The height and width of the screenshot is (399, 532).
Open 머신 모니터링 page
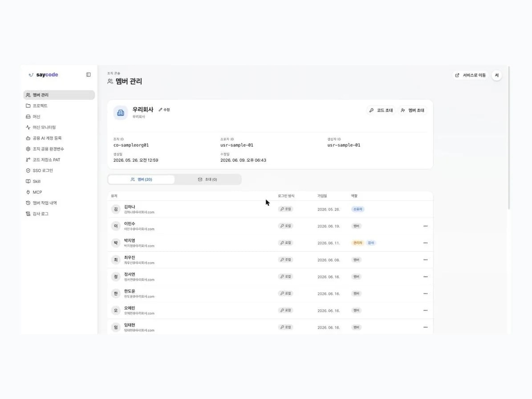click(x=59, y=127)
